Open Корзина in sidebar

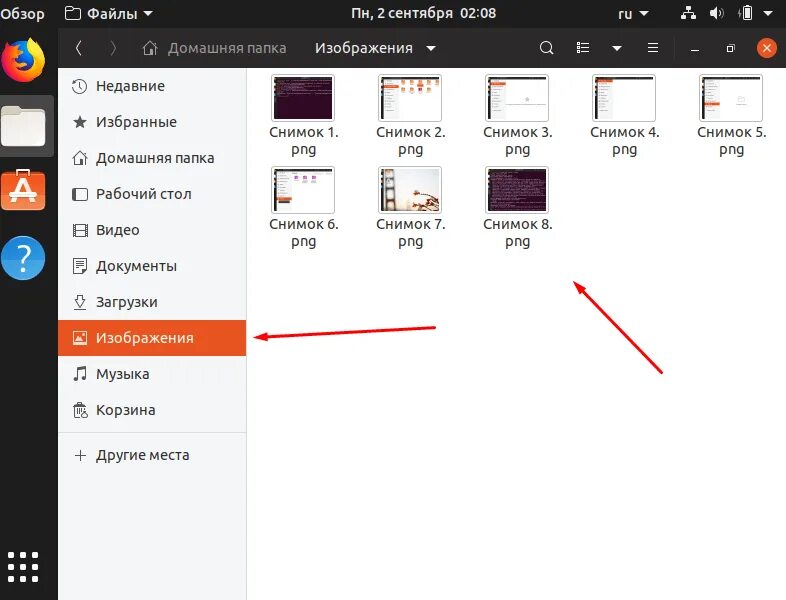point(152,410)
